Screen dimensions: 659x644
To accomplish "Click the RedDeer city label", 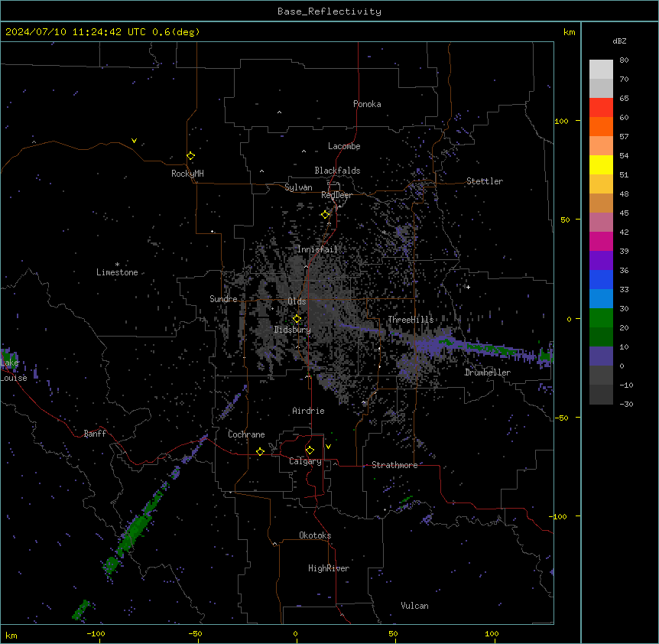I will (336, 195).
